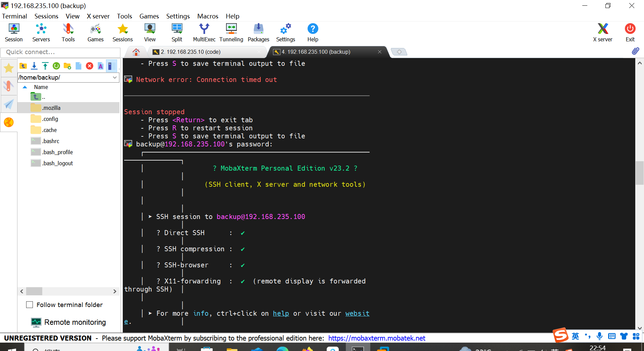Open the Packages toolbar button
Screen dimensions: 644x351
point(259,33)
